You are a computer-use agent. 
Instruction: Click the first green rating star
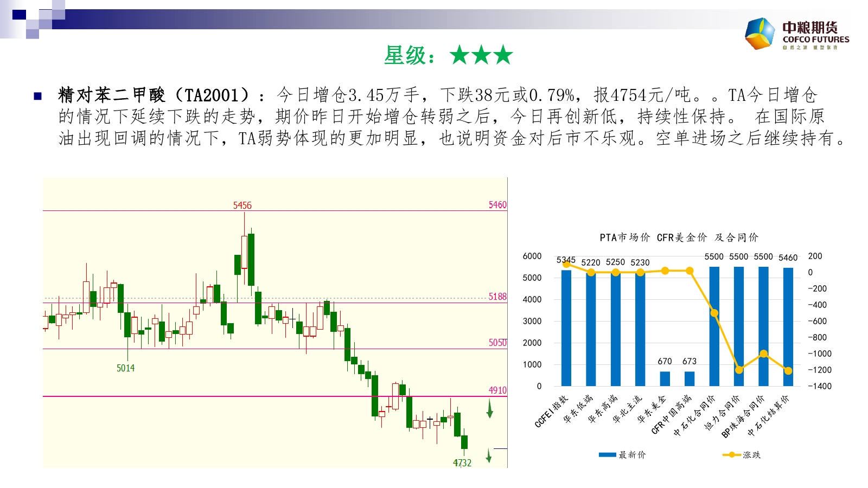click(459, 55)
